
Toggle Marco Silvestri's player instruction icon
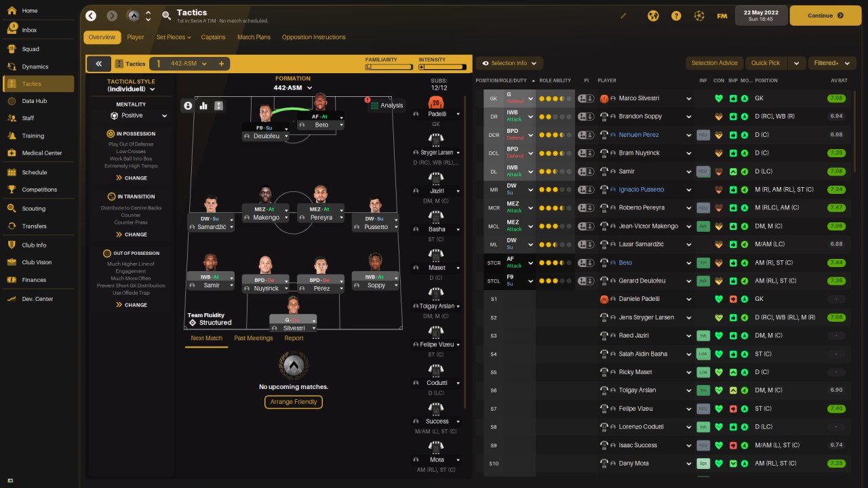[x=583, y=98]
